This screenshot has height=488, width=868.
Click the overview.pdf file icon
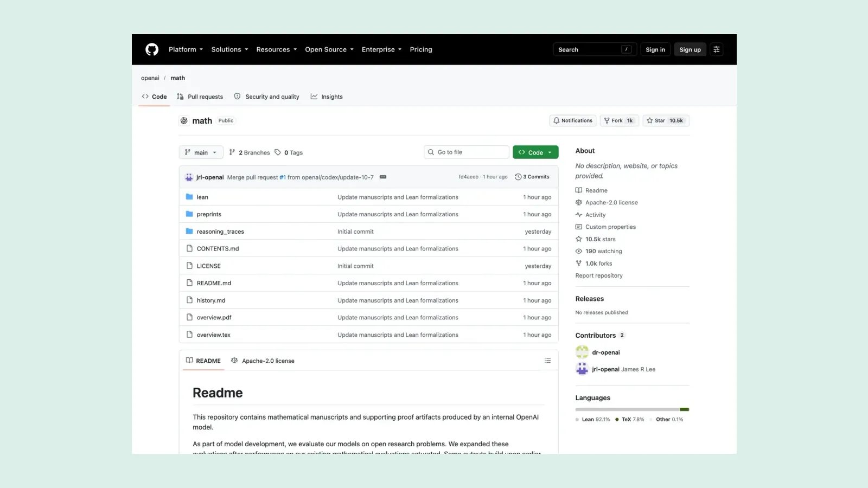[x=189, y=317]
